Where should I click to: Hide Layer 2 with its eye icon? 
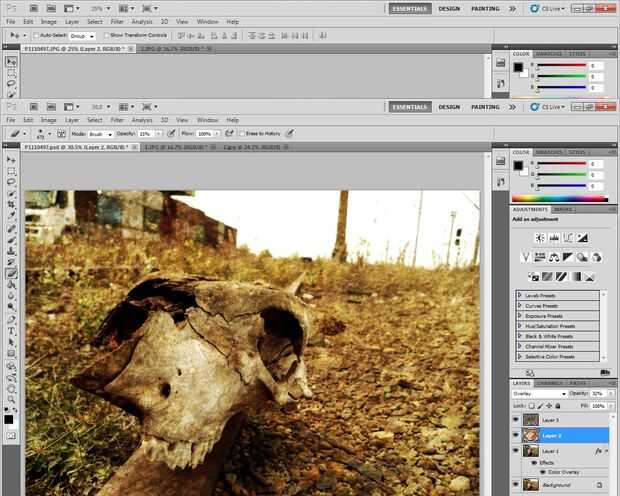coord(516,435)
